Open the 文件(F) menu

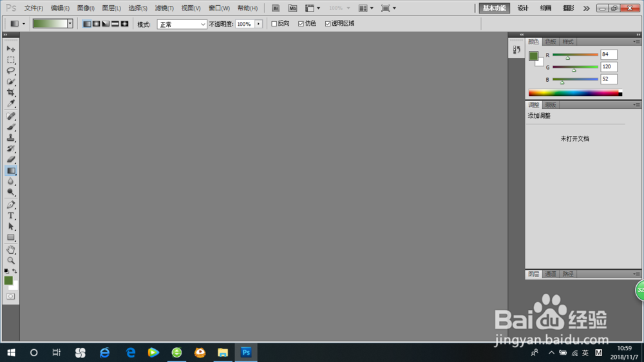[33, 8]
